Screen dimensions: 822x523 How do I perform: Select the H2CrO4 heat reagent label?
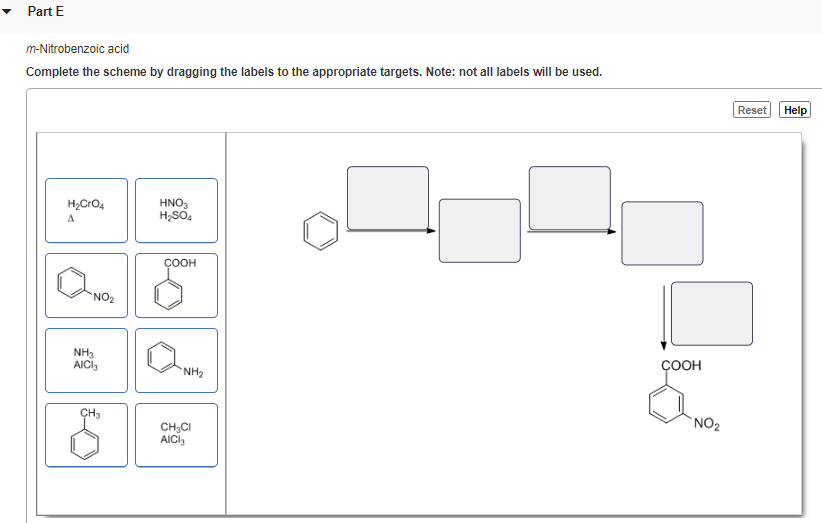pos(86,211)
